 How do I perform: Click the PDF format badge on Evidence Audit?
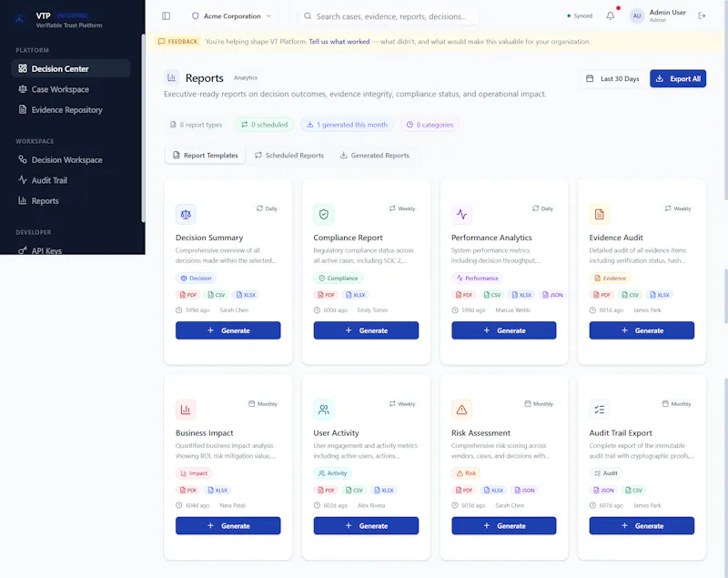click(x=602, y=295)
